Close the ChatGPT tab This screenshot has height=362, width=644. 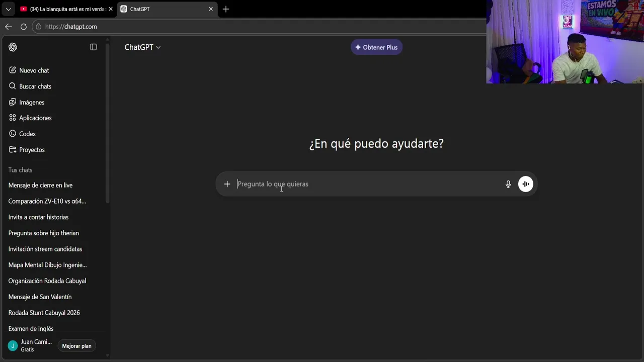click(x=211, y=9)
